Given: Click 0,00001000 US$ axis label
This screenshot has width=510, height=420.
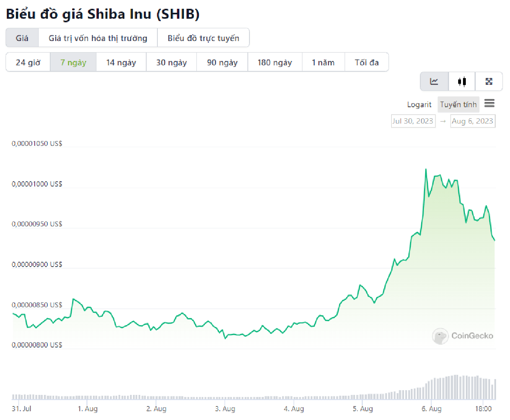Looking at the screenshot, I should tap(37, 184).
